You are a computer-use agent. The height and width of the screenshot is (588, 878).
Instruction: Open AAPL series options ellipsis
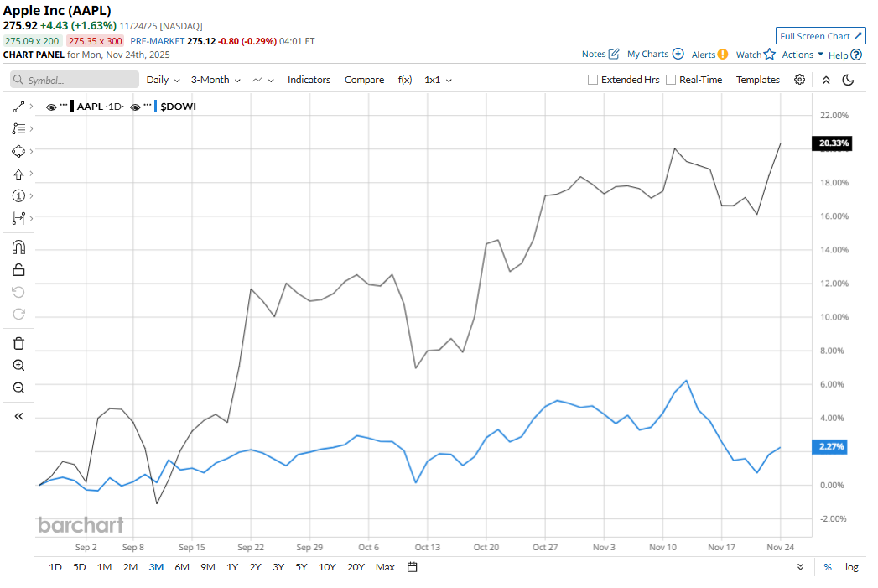click(x=64, y=105)
